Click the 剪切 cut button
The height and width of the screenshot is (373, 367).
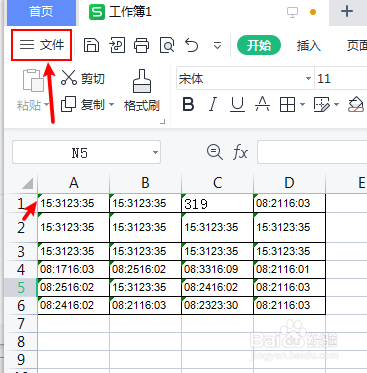coord(83,78)
